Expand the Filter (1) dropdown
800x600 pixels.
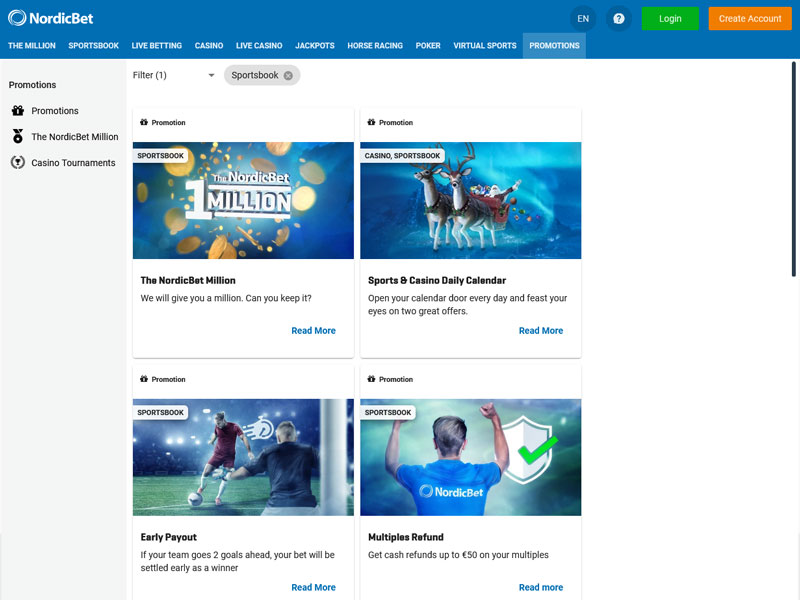pos(173,76)
